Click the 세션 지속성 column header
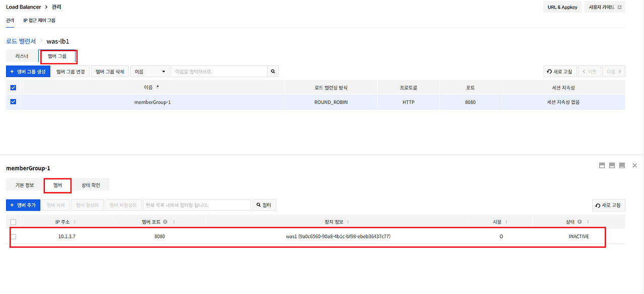 563,87
